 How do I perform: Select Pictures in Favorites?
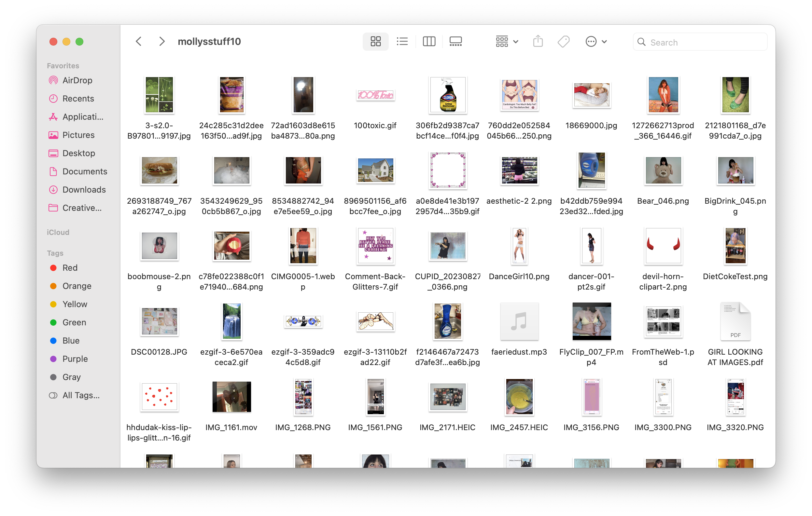point(78,135)
